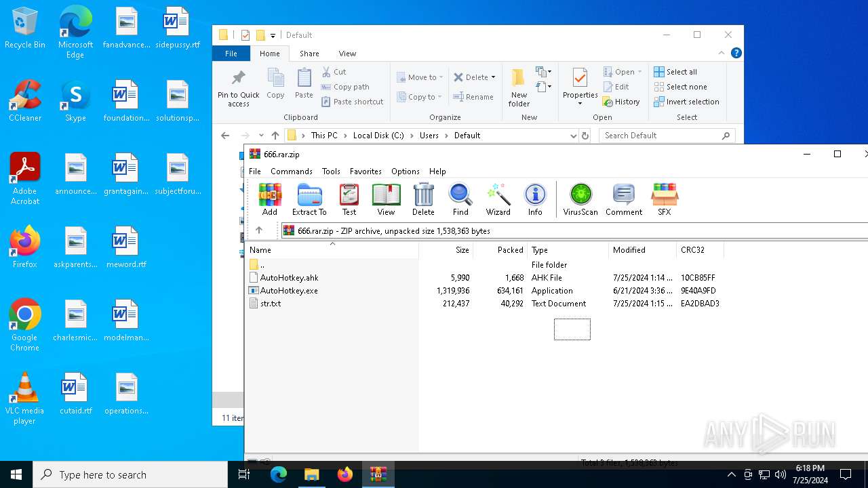Open Microsoft Edge from the taskbar
868x488 pixels.
click(x=279, y=474)
